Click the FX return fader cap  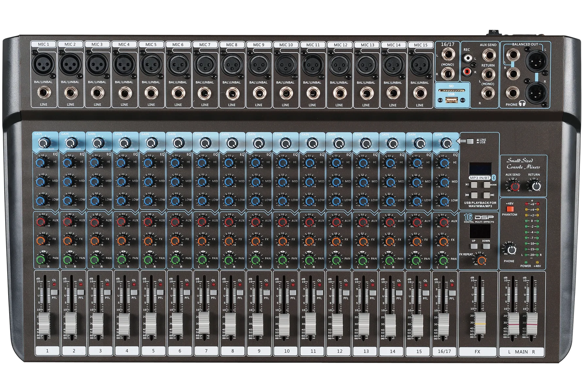point(480,323)
